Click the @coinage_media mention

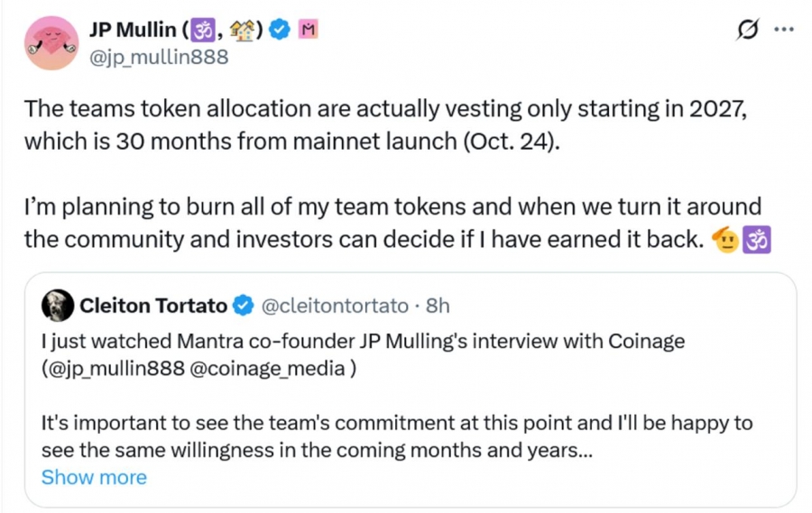268,369
